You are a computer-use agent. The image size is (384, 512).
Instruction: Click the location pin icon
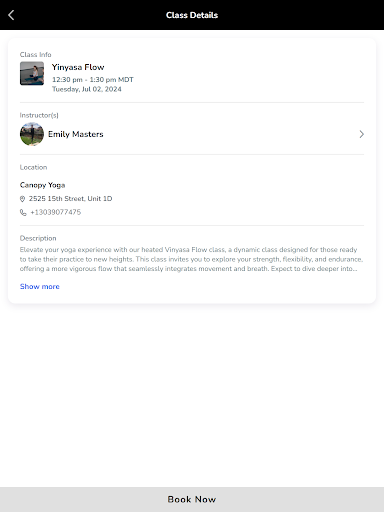tap(22, 199)
